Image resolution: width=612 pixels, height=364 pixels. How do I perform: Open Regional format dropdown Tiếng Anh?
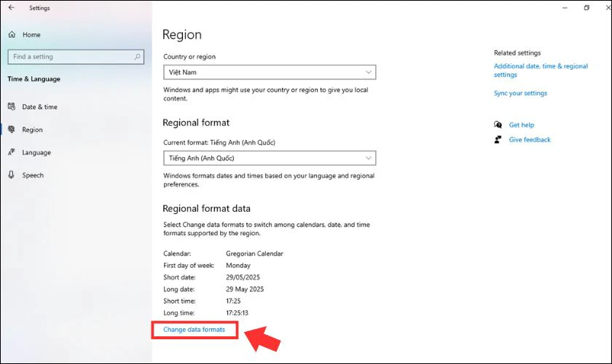tap(270, 158)
